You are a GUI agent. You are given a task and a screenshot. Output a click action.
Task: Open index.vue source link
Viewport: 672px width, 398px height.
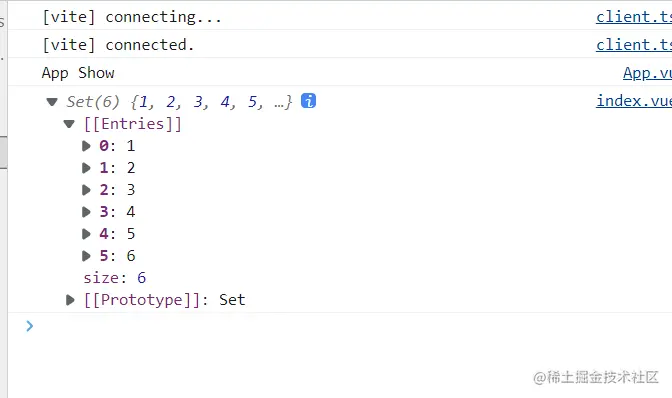coord(634,101)
